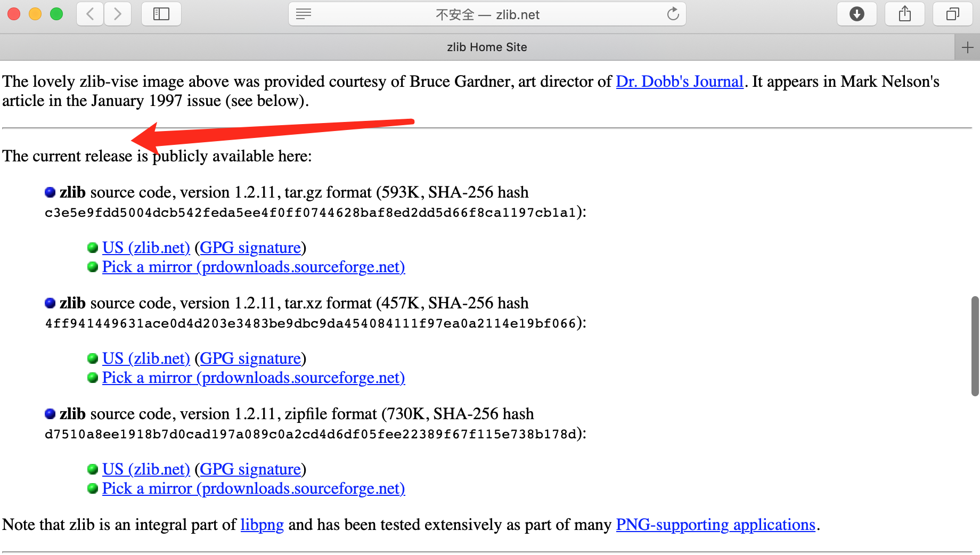Open the PNG-supporting applications link
This screenshot has width=980, height=555.
click(716, 525)
